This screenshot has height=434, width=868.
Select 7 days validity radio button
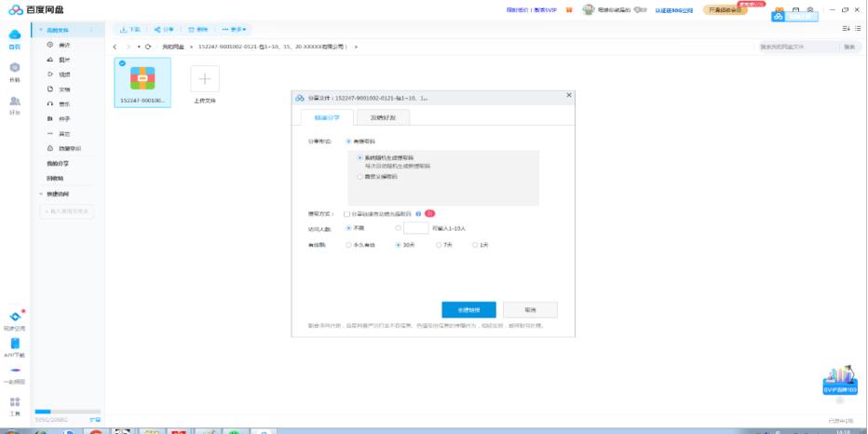[439, 245]
